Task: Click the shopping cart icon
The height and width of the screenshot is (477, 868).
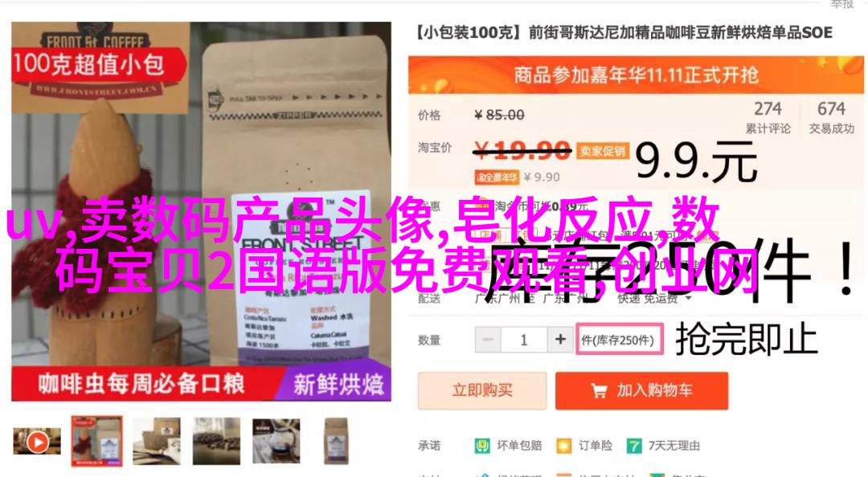Action: click(x=599, y=391)
